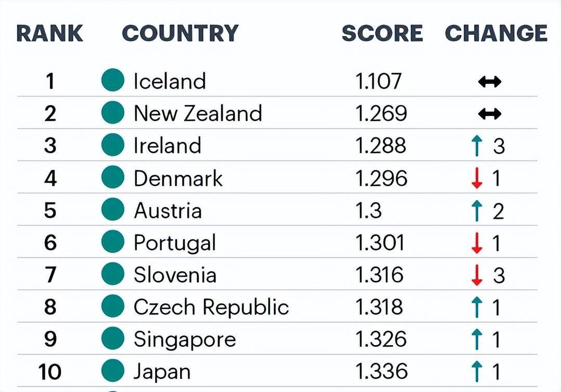Click New Zealand's score 1.269
The height and width of the screenshot is (392, 561).
381,113
